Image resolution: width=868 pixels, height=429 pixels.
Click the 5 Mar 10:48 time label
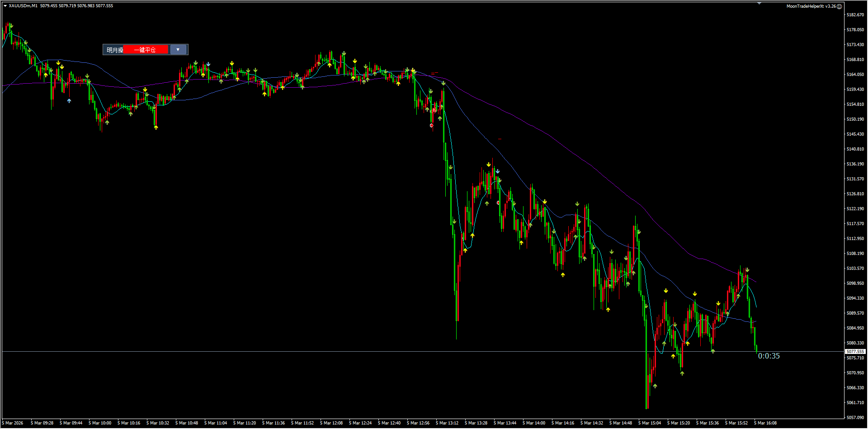coord(187,423)
